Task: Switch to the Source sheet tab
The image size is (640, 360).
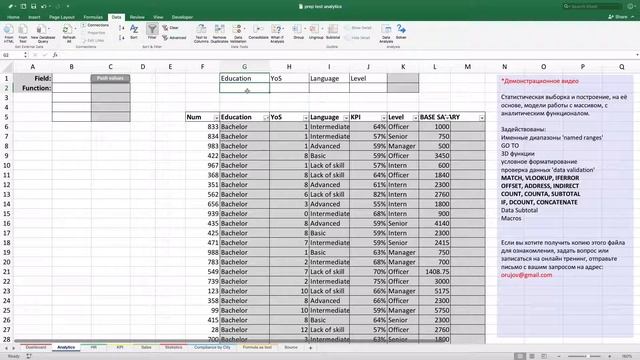Action: [x=291, y=347]
